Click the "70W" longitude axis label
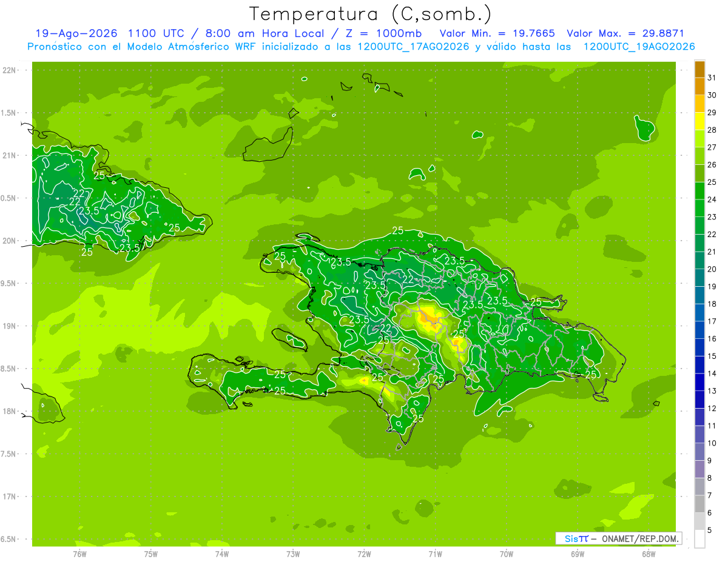 (507, 554)
